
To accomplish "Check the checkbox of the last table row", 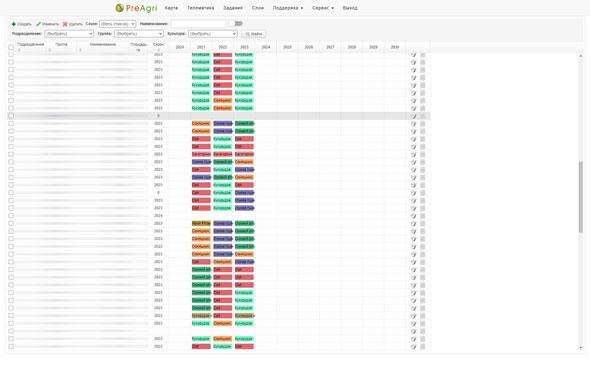I will click(x=11, y=346).
